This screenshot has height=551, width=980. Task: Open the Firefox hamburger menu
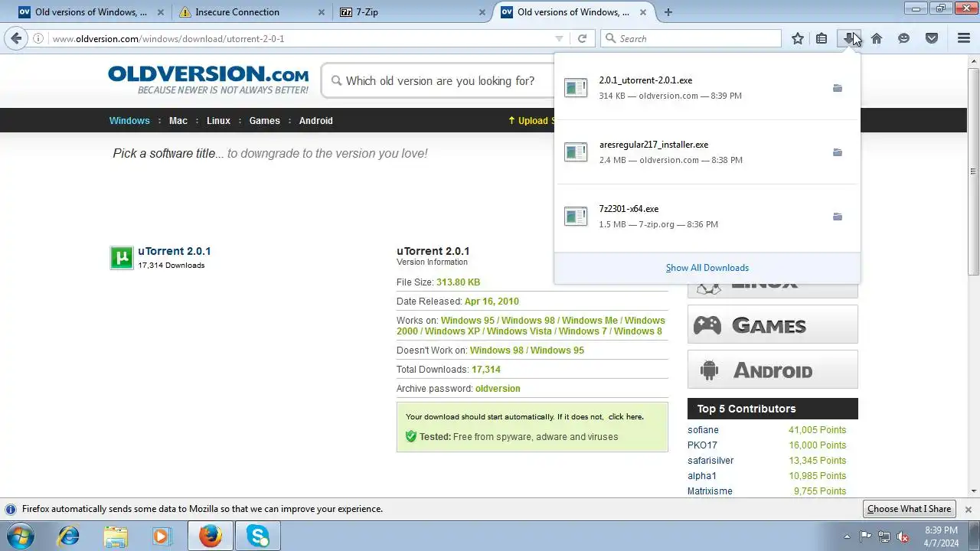pyautogui.click(x=964, y=38)
